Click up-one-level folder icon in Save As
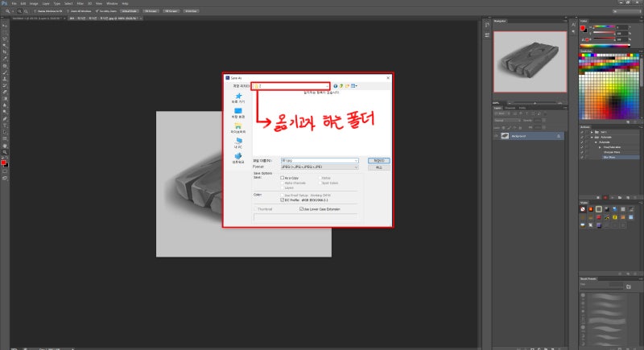Viewport: 644px width, 350px height. 341,86
